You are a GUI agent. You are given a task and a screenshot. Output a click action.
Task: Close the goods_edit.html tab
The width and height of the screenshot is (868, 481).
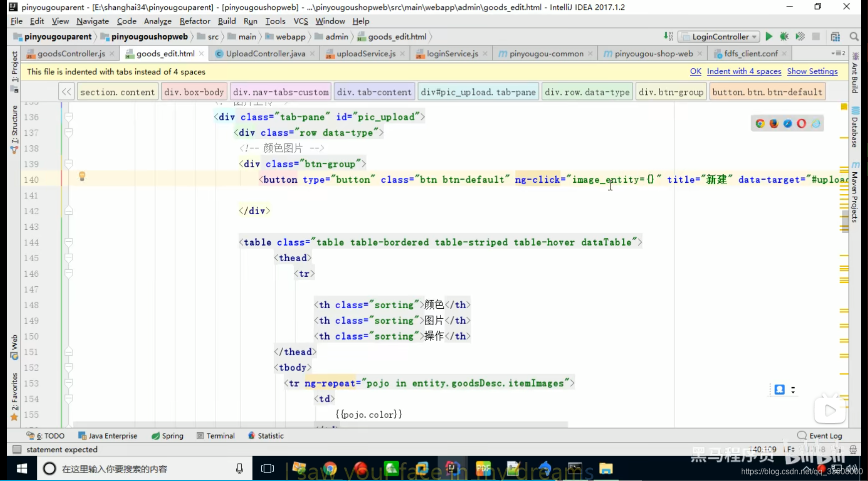(201, 53)
